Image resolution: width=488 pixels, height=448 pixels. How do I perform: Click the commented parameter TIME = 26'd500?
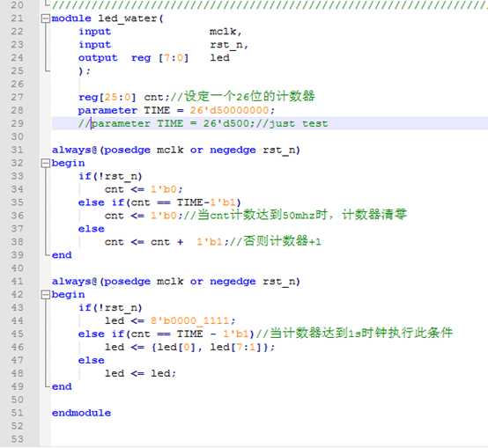coord(166,124)
